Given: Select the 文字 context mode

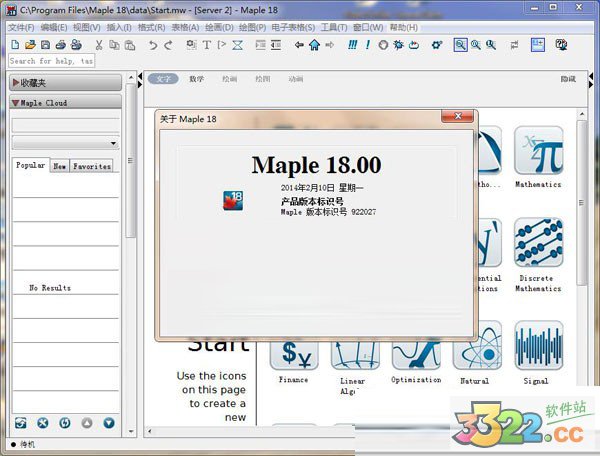Looking at the screenshot, I should pyautogui.click(x=163, y=79).
